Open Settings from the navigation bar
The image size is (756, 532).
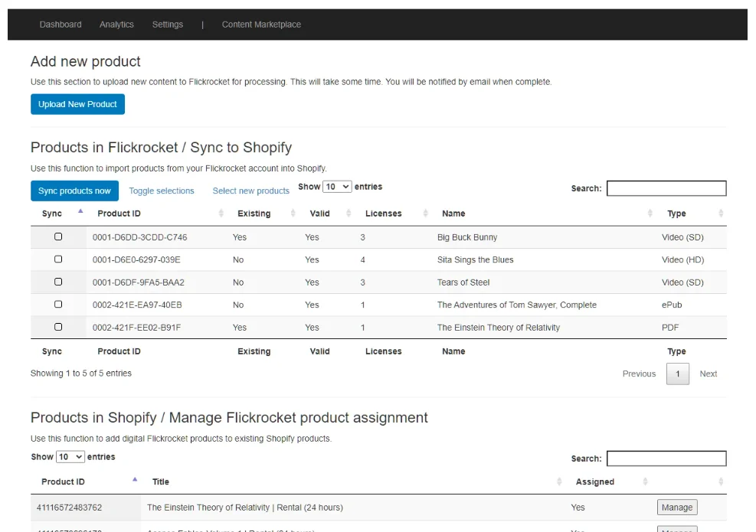pyautogui.click(x=168, y=24)
